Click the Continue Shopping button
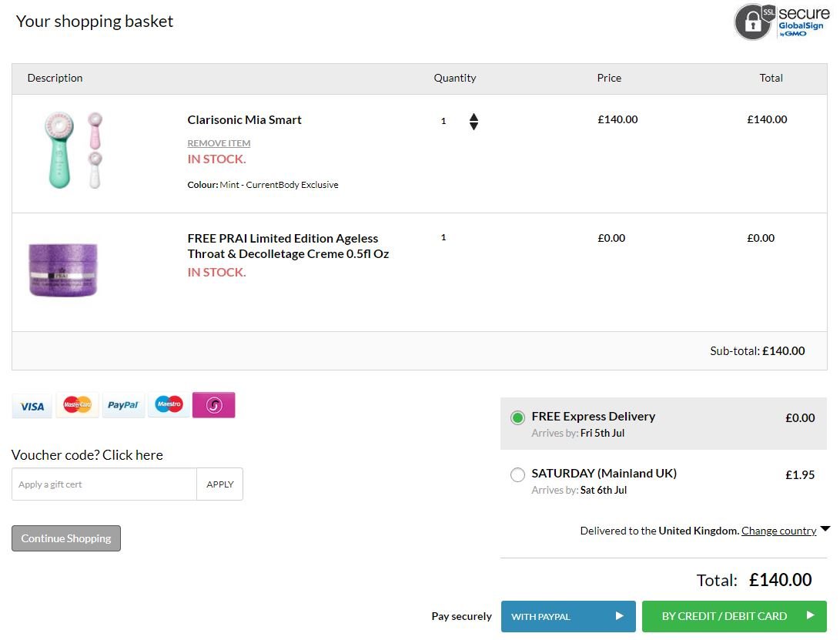Screen dimensions: 840x640 [x=66, y=538]
